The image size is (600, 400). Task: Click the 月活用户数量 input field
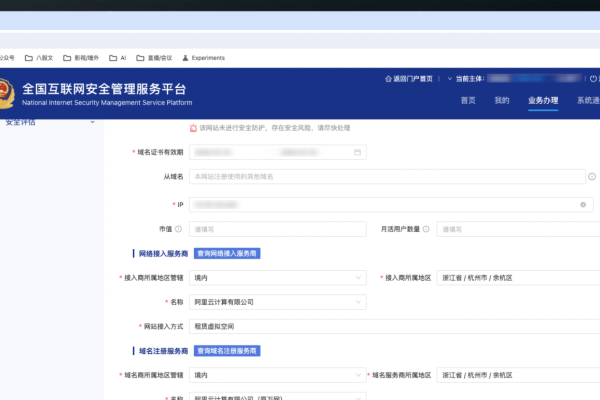click(x=518, y=229)
